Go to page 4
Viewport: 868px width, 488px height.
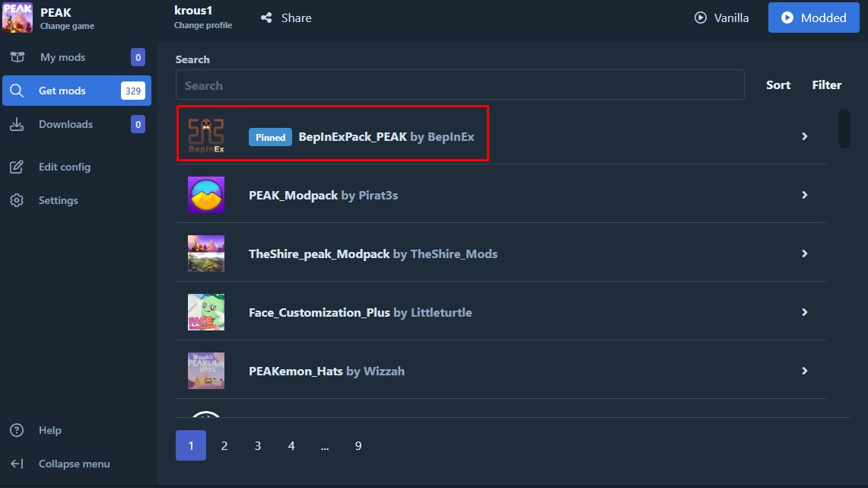291,445
